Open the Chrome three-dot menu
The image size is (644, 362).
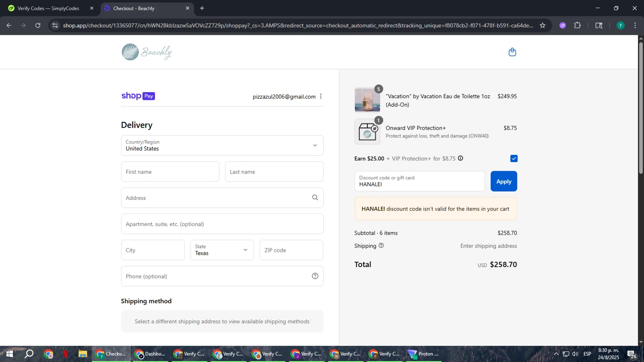635,25
